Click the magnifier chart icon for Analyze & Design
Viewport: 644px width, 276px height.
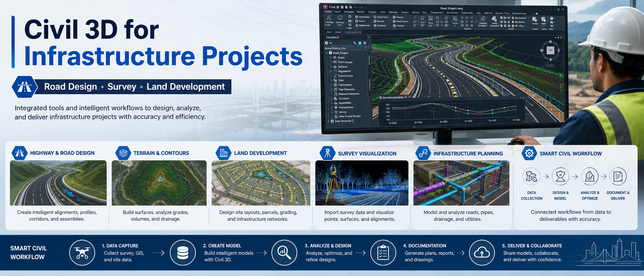click(x=284, y=253)
